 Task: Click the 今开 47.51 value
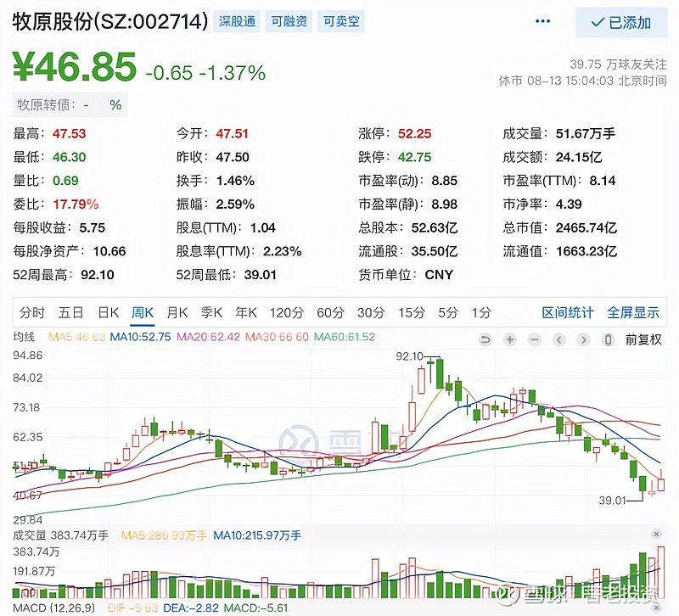point(232,134)
